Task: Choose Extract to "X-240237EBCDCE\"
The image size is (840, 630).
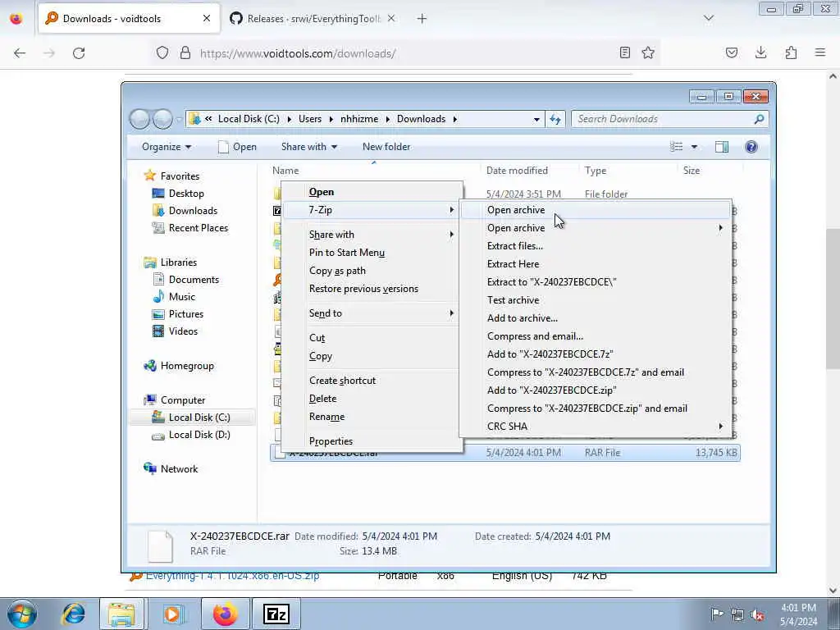Action: pos(596,282)
